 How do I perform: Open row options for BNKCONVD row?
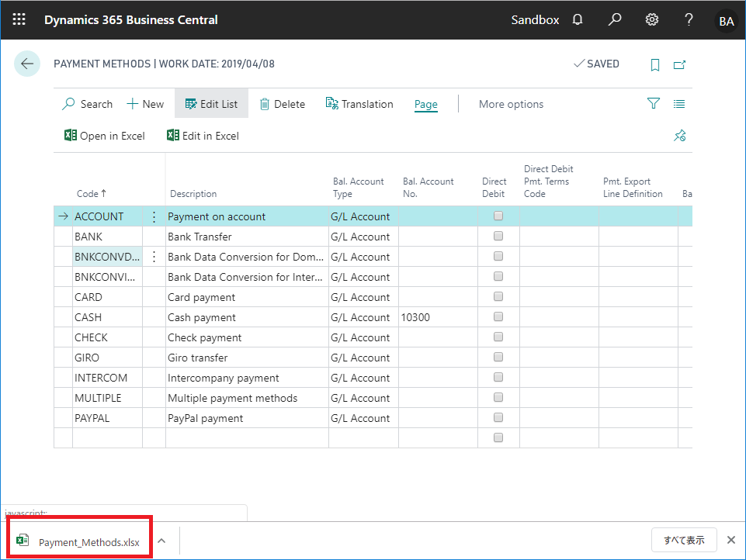154,257
